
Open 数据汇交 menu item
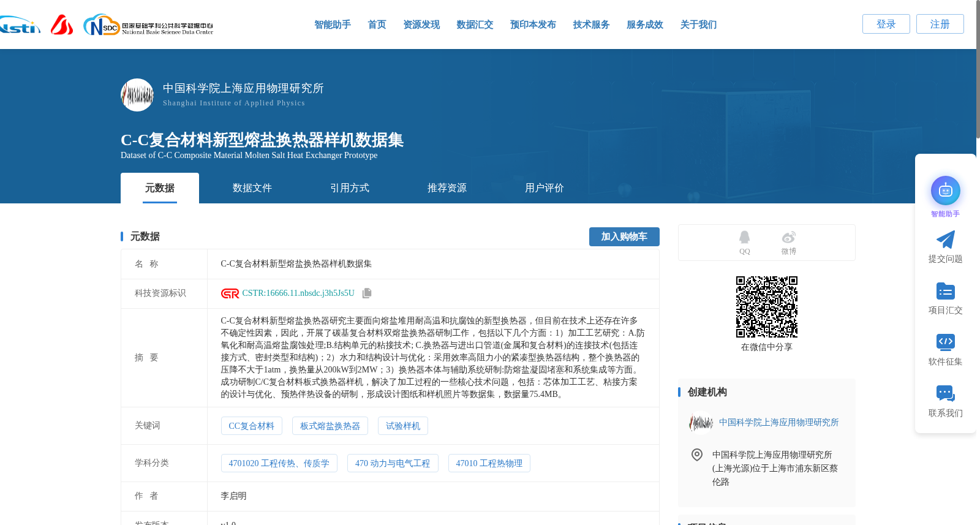point(475,25)
